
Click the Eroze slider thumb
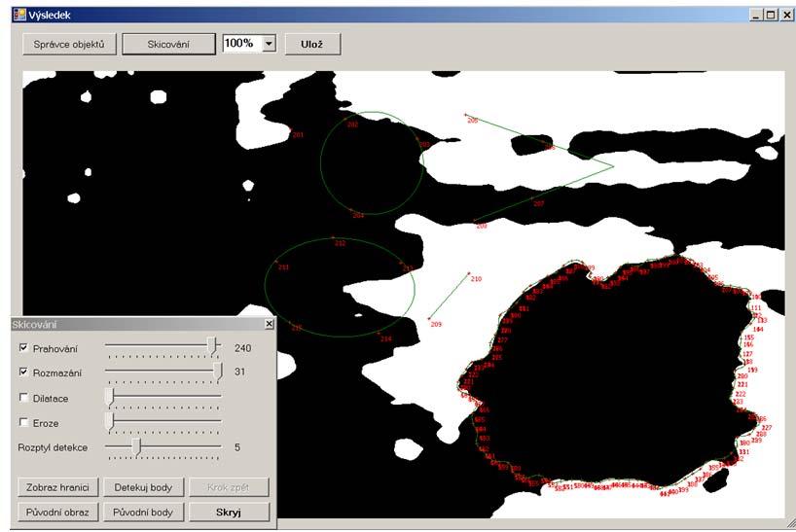pyautogui.click(x=109, y=421)
